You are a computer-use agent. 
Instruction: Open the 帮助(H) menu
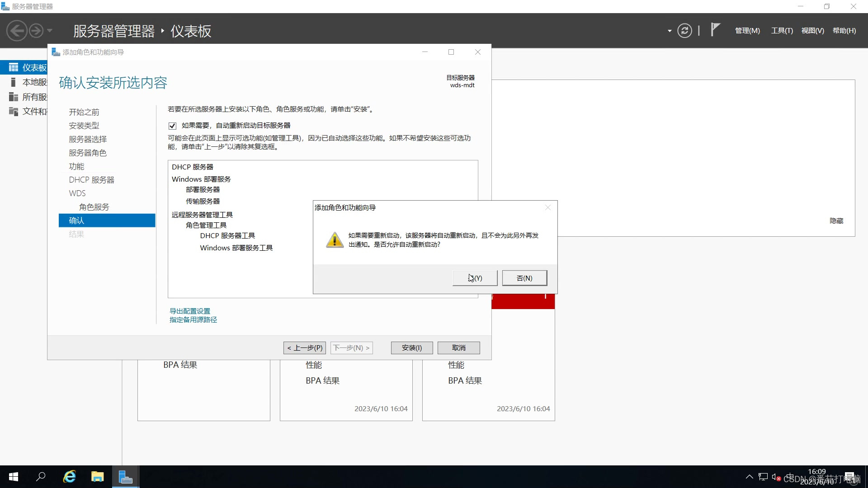coord(844,31)
